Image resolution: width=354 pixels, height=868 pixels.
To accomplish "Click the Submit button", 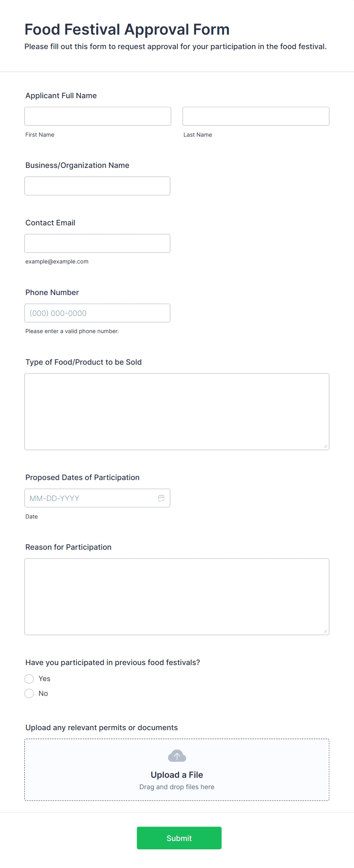I will pos(179,838).
